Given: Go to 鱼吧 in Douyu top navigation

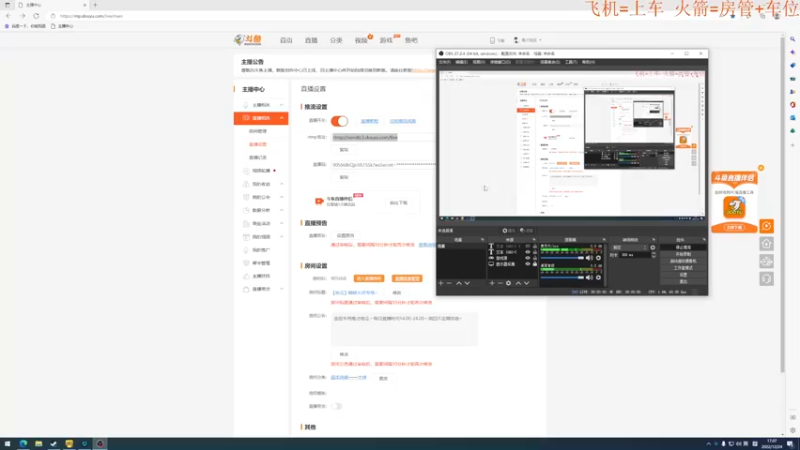Looking at the screenshot, I should coord(411,40).
